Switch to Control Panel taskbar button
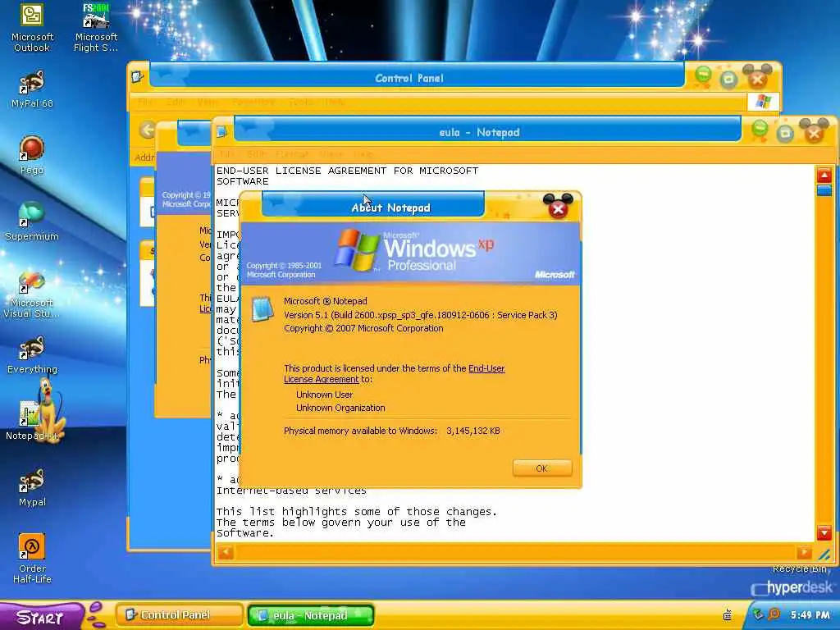Screen dimensions: 840x630 pyautogui.click(x=178, y=615)
